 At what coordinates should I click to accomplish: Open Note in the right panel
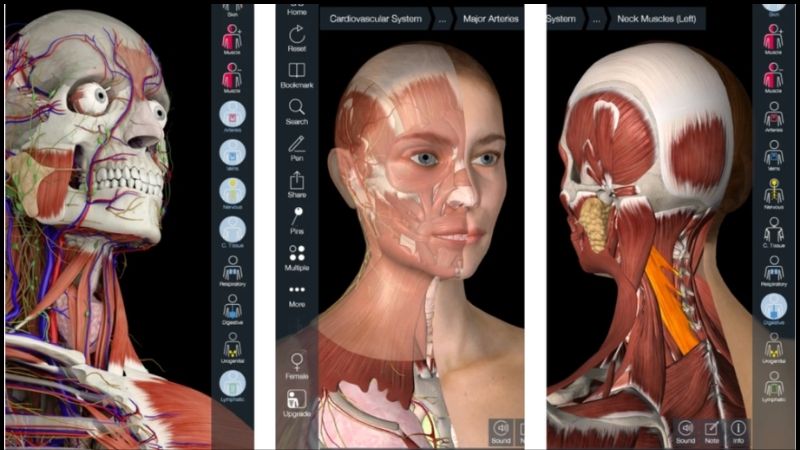point(712,432)
